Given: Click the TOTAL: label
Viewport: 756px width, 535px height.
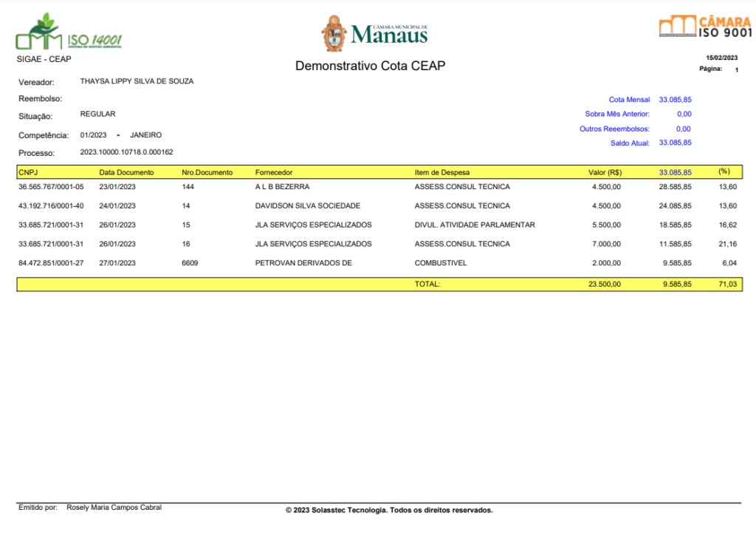Looking at the screenshot, I should tap(427, 284).
